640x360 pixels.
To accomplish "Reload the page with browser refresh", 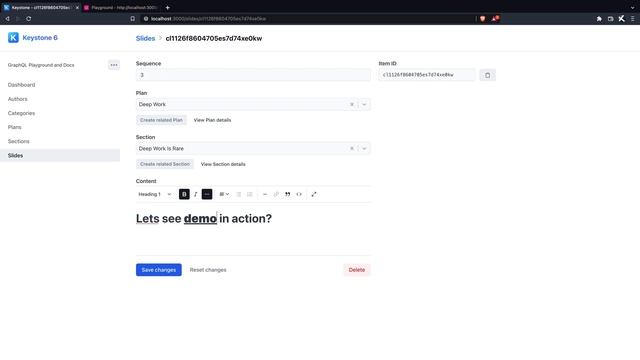I will pyautogui.click(x=29, y=19).
